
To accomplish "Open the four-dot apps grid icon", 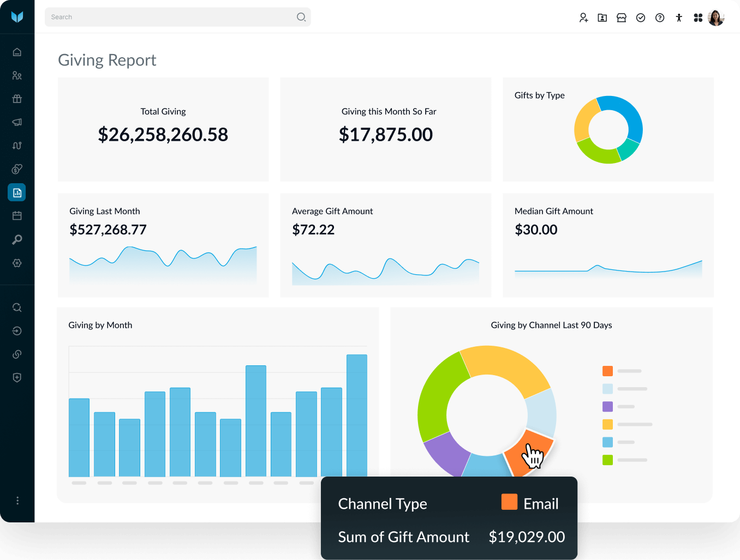I will (698, 18).
